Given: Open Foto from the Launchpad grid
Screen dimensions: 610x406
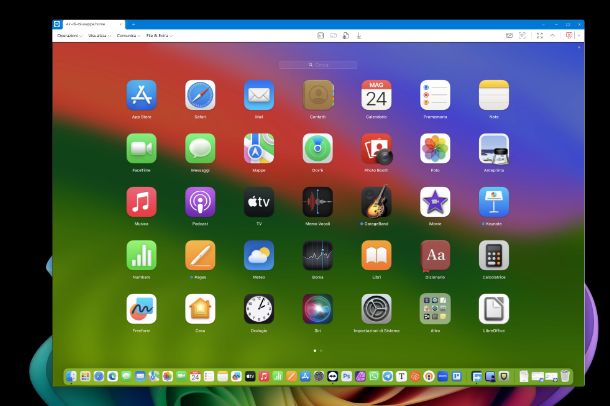Looking at the screenshot, I should click(435, 148).
